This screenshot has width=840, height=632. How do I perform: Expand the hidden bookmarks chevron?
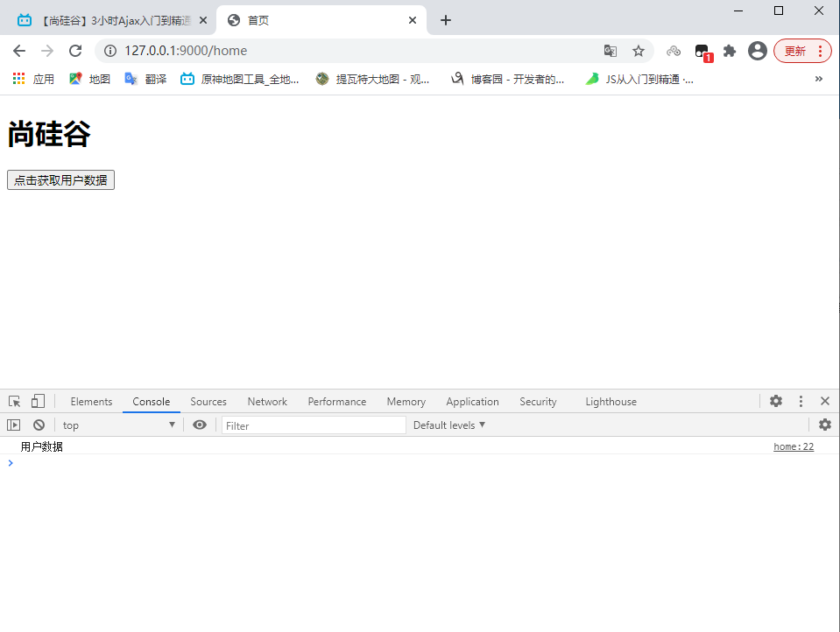point(819,80)
